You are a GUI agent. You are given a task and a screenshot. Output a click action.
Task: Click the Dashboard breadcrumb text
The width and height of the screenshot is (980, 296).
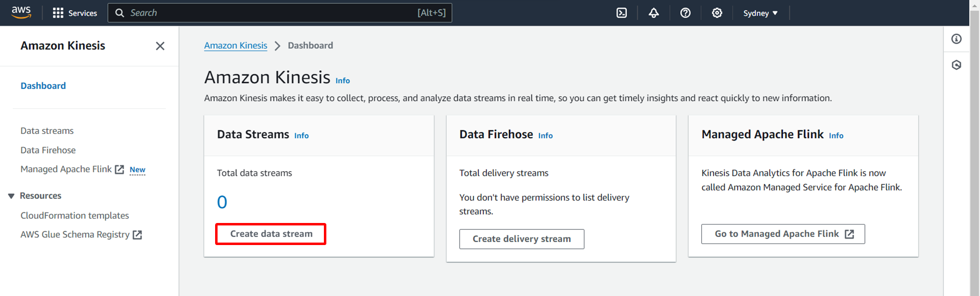click(310, 46)
